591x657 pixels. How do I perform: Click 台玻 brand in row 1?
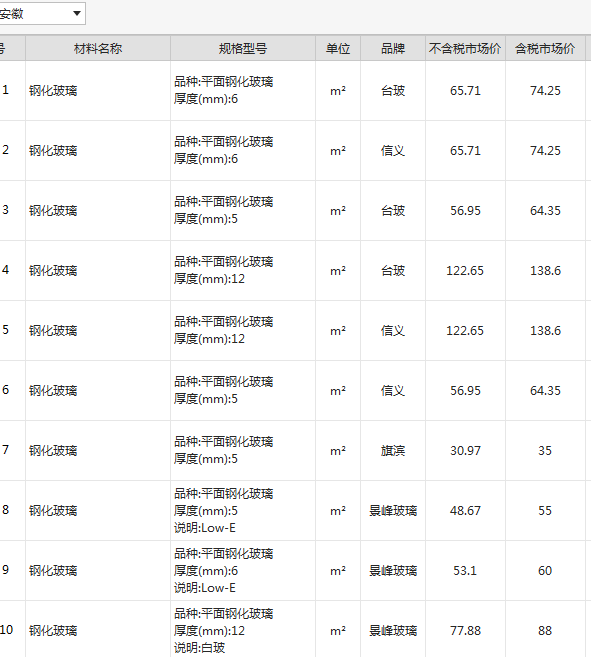pos(393,91)
